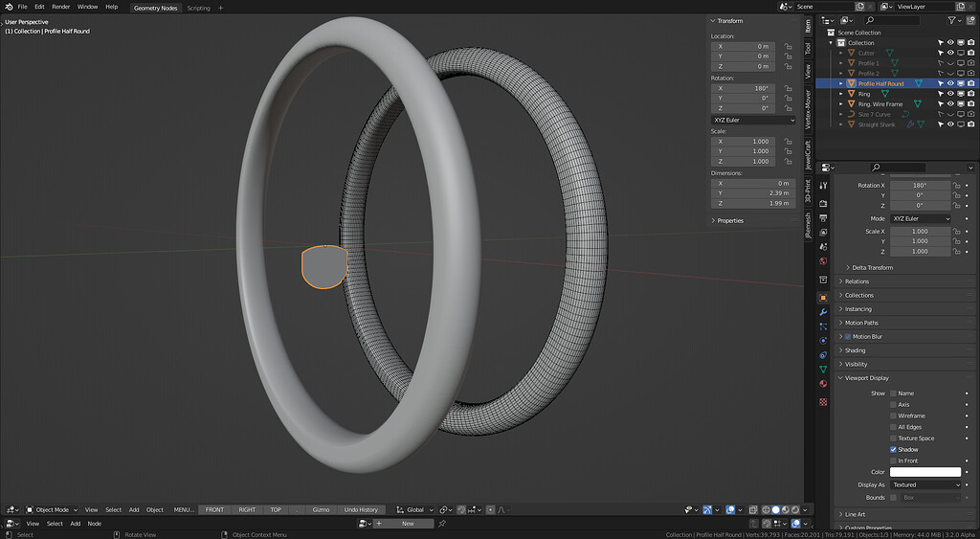Viewport: 980px width, 539px height.
Task: Open the Particles properties tab icon
Action: pos(823,326)
